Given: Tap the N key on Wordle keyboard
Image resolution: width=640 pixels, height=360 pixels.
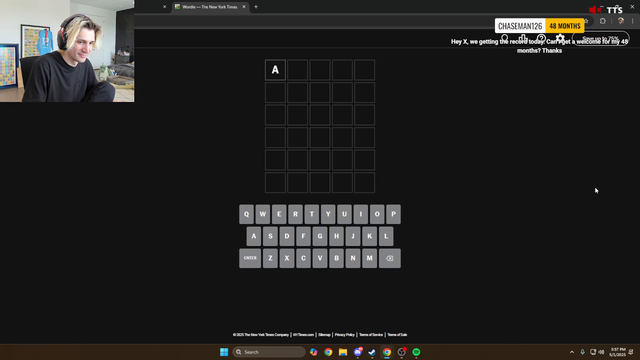Looking at the screenshot, I should point(353,258).
